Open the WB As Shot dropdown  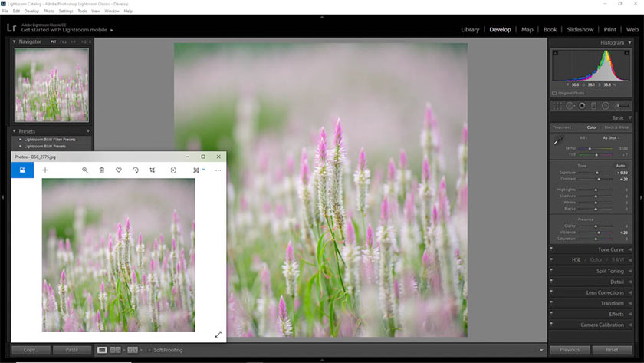tap(611, 137)
